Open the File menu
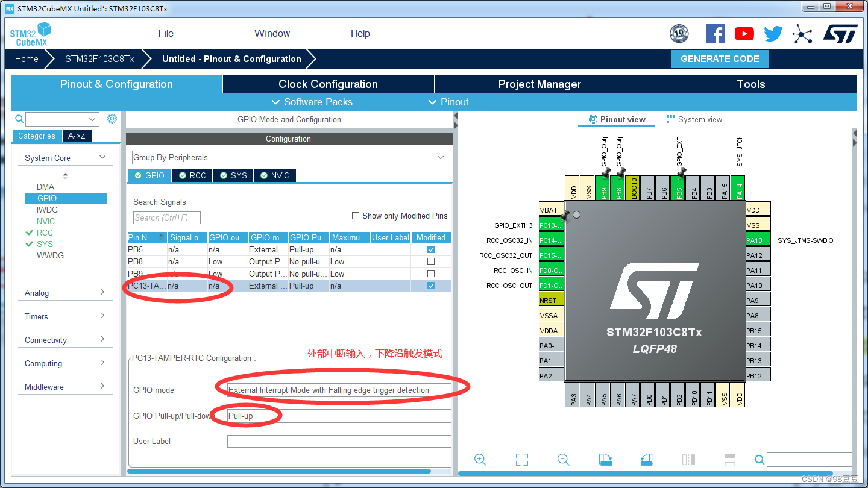 [166, 34]
